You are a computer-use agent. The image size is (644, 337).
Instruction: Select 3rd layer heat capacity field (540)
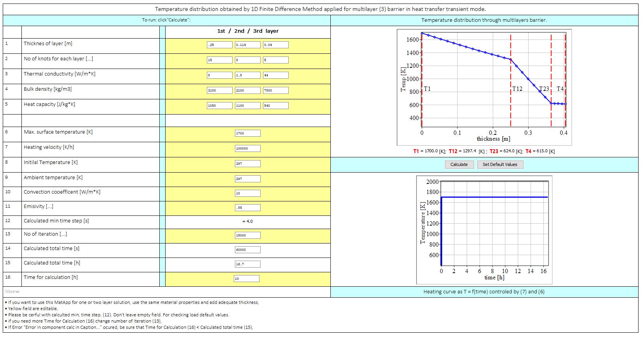276,106
